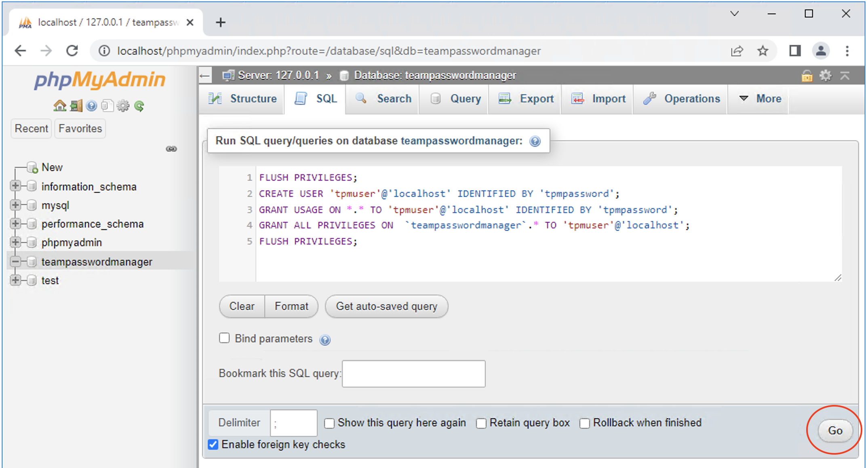Click the Bookmark this SQL query field
This screenshot has height=468, width=868.
(413, 374)
